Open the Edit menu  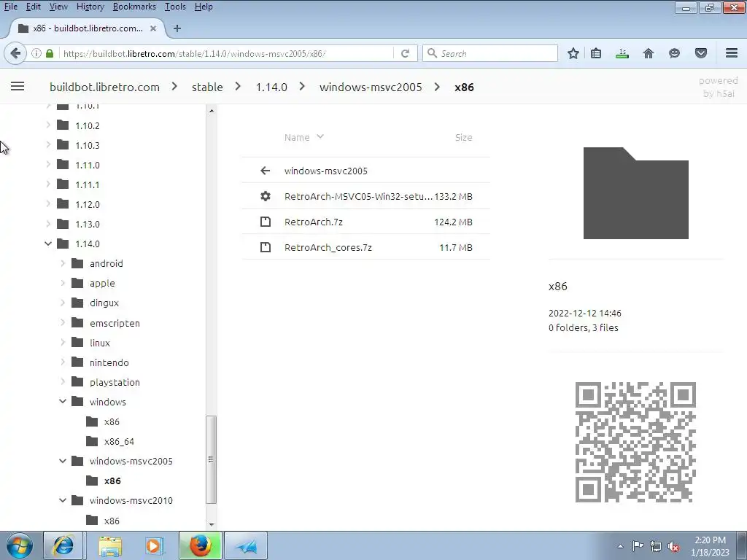pyautogui.click(x=33, y=7)
